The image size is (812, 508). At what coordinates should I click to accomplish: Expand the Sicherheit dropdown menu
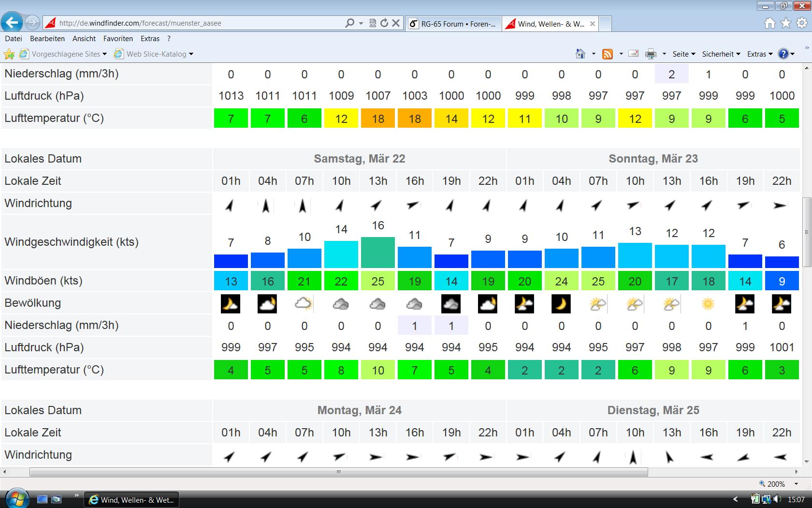coord(721,54)
